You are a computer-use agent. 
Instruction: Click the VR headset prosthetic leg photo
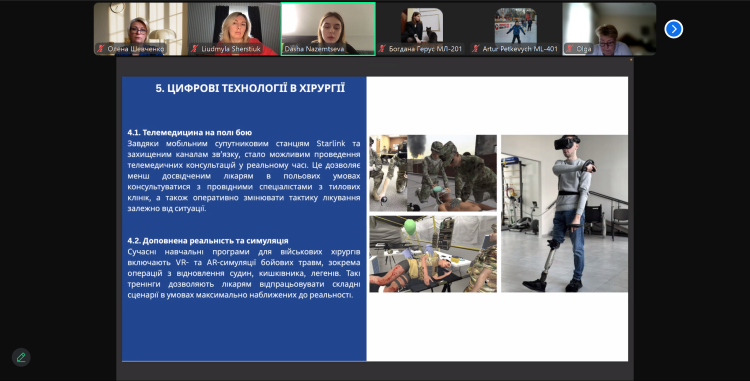pos(564,213)
